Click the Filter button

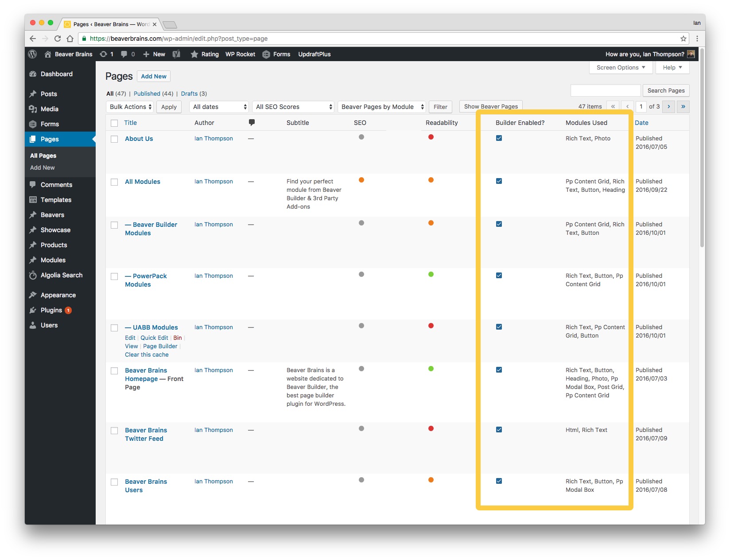point(440,107)
